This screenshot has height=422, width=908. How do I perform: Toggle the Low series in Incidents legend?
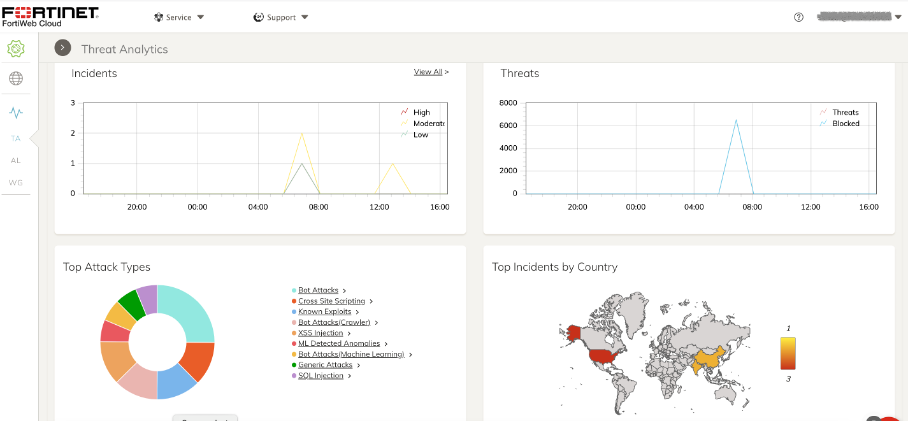(x=420, y=134)
